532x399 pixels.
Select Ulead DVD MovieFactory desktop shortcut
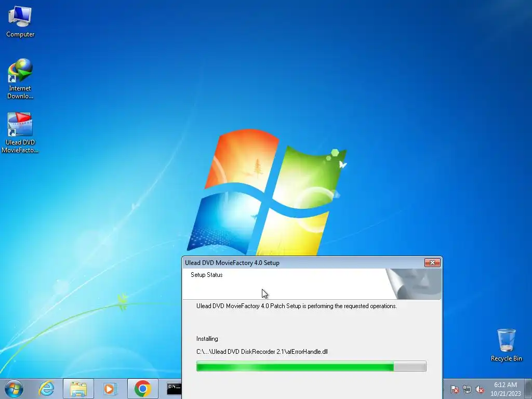click(20, 132)
